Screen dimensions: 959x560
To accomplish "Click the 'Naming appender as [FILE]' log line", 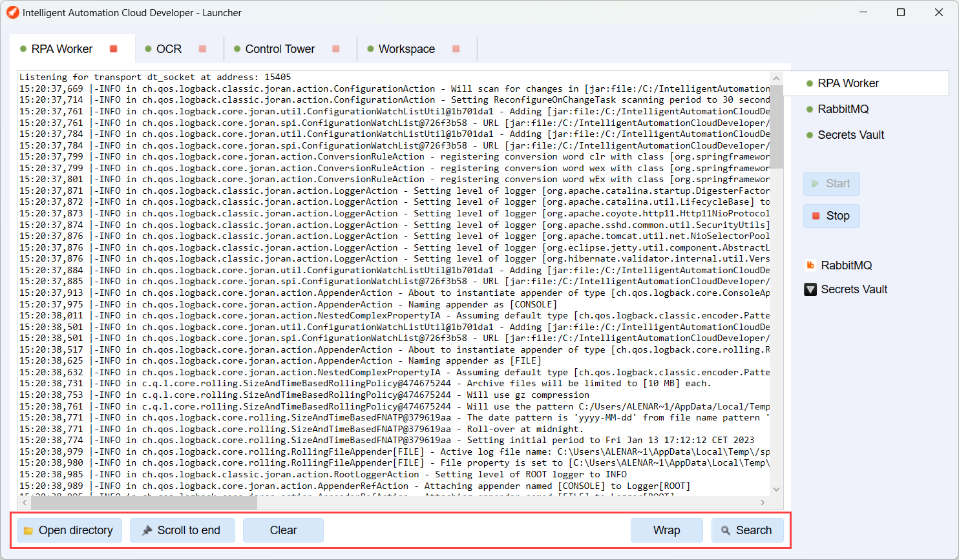I will (279, 360).
